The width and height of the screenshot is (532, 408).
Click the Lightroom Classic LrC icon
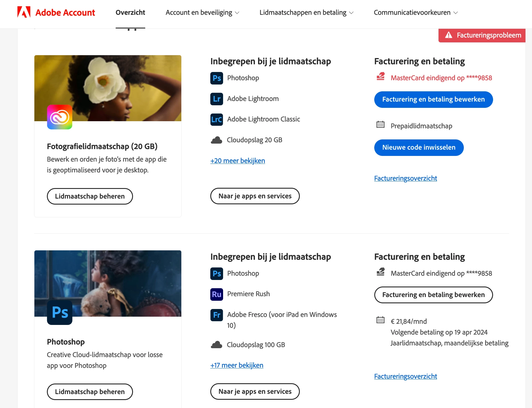tap(217, 119)
